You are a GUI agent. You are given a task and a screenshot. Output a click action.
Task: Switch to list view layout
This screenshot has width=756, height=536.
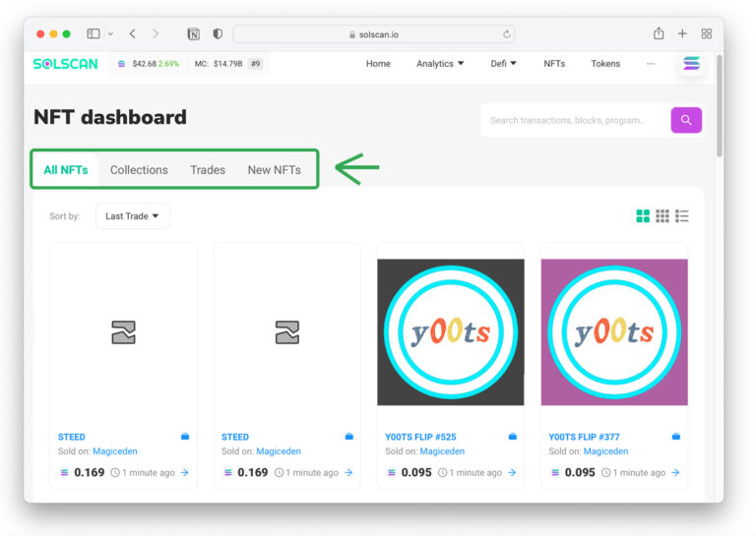click(x=682, y=216)
